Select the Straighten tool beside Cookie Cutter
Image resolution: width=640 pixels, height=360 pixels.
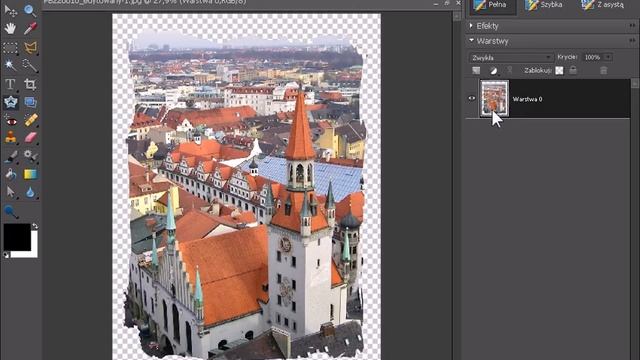pos(30,102)
